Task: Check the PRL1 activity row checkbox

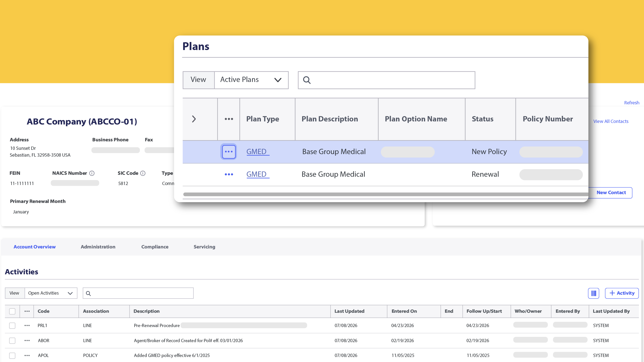Action: tap(12, 326)
